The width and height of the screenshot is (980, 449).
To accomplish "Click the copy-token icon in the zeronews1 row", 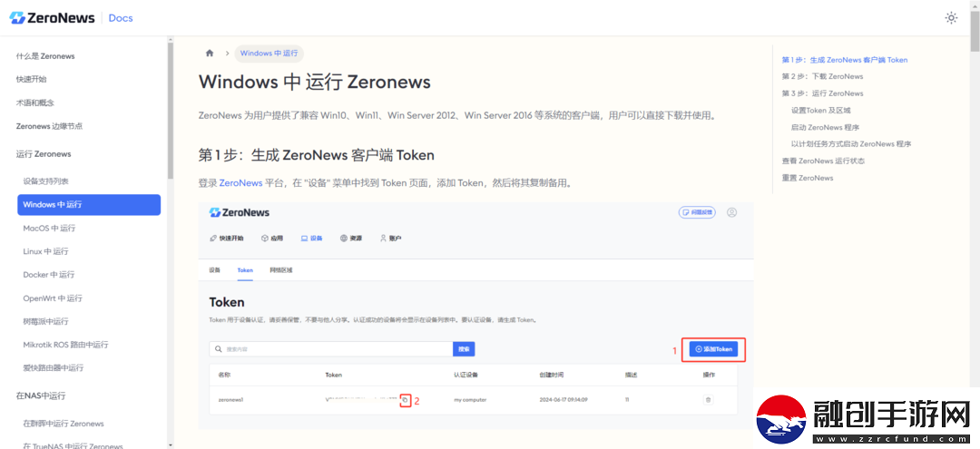I will tap(405, 400).
